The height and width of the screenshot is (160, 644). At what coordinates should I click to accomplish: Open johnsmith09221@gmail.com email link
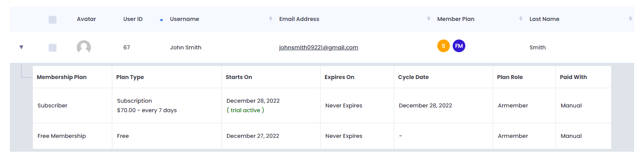319,47
